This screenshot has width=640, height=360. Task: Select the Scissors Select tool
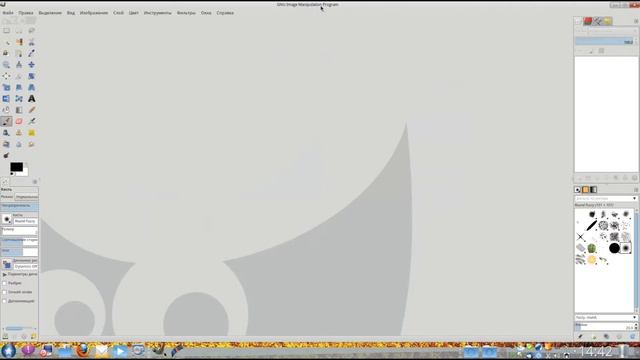31,42
